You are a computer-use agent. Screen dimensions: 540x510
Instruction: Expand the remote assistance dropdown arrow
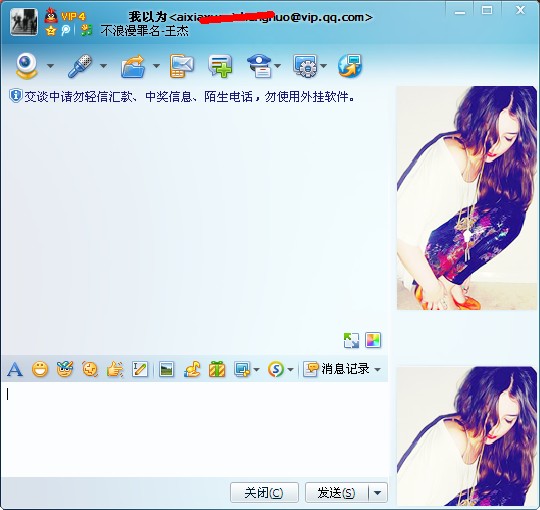[x=323, y=65]
